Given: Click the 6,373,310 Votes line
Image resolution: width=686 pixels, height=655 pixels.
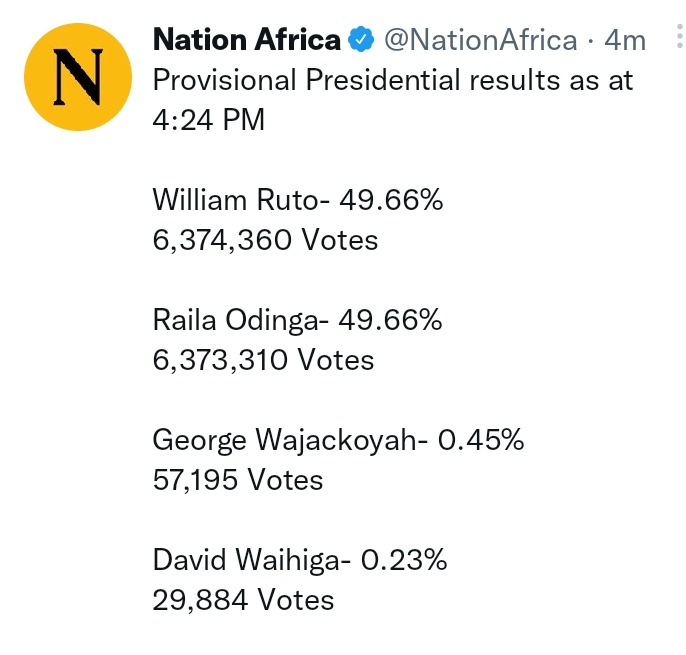Looking at the screenshot, I should pos(263,360).
